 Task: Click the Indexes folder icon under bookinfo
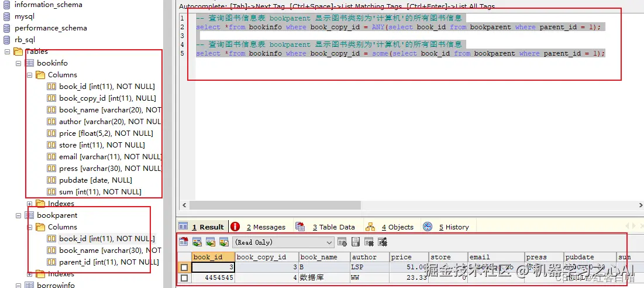coord(40,203)
